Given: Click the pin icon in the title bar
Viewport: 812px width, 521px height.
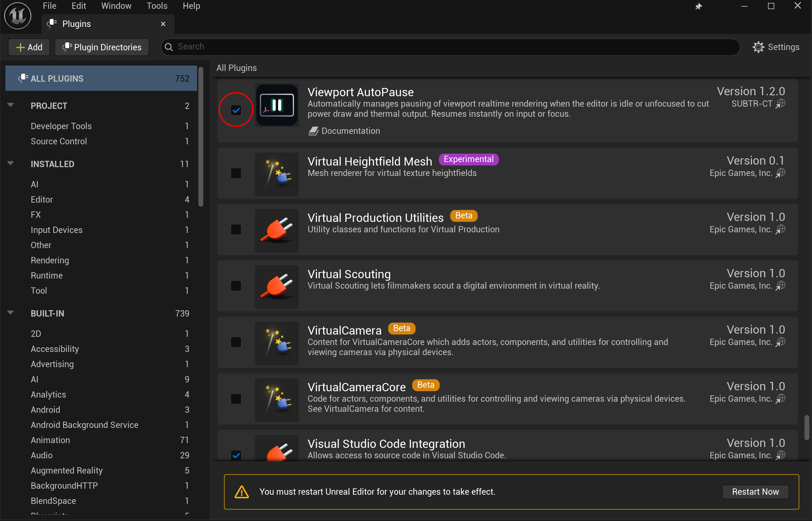Looking at the screenshot, I should (x=699, y=6).
